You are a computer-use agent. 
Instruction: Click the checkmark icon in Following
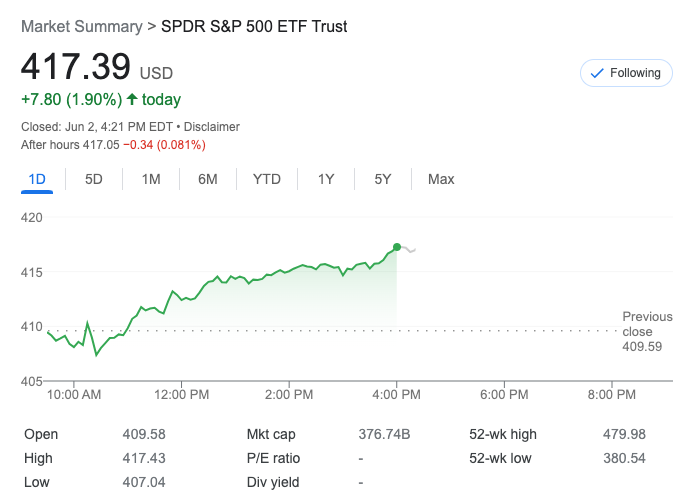pyautogui.click(x=597, y=73)
